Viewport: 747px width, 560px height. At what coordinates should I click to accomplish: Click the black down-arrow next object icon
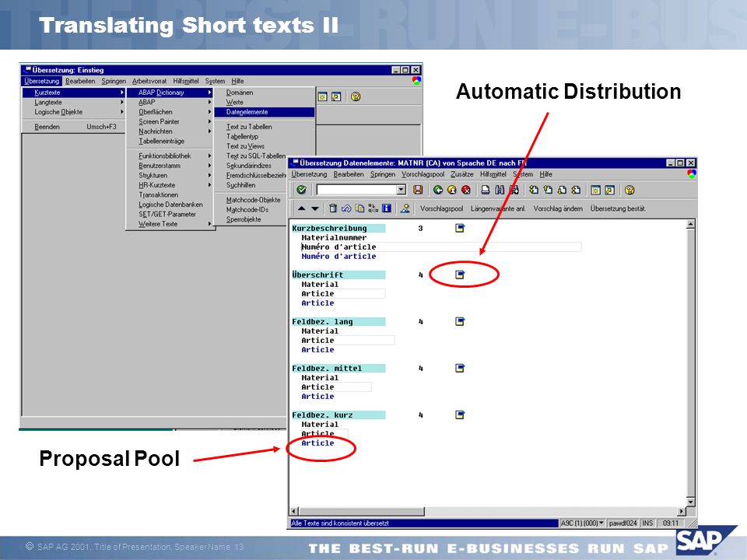(x=315, y=208)
